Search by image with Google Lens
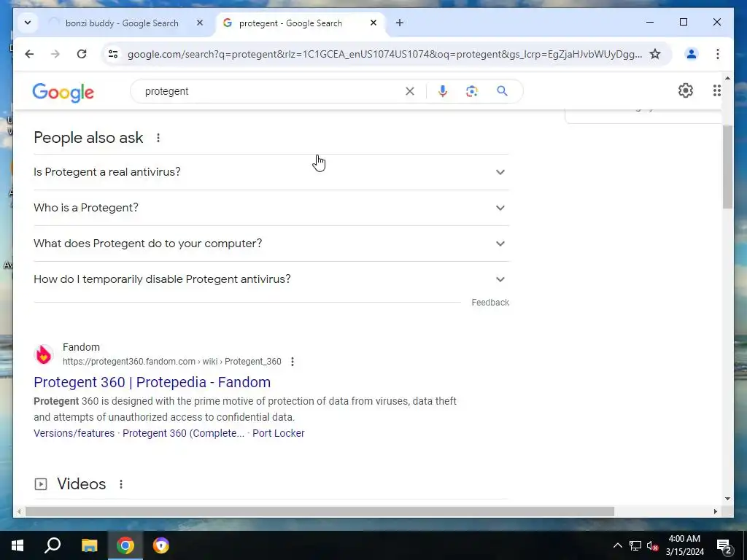 click(472, 91)
